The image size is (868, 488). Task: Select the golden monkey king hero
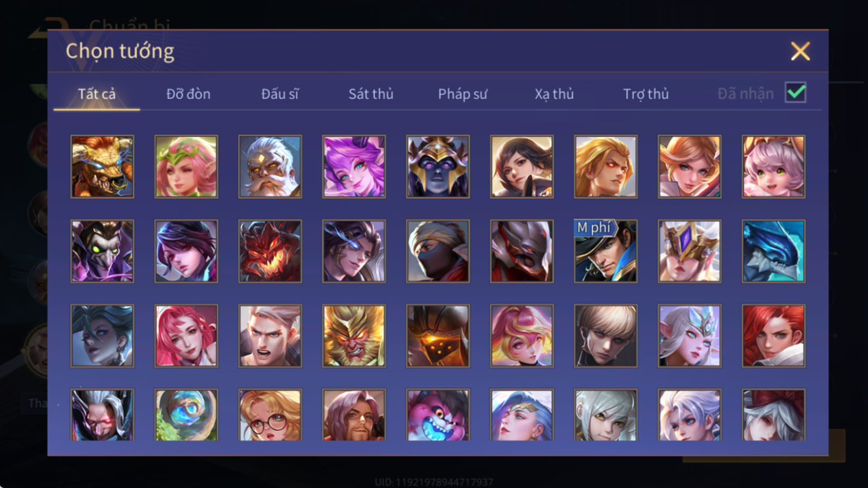354,336
